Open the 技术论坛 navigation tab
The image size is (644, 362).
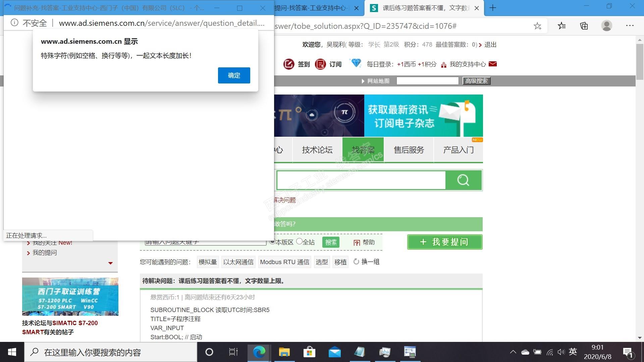click(317, 150)
